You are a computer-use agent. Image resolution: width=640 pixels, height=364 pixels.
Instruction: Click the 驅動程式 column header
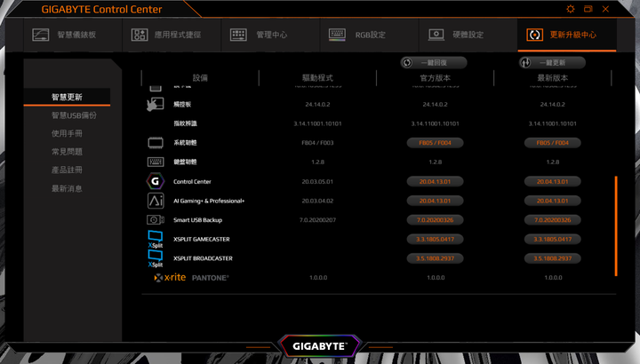coord(317,78)
